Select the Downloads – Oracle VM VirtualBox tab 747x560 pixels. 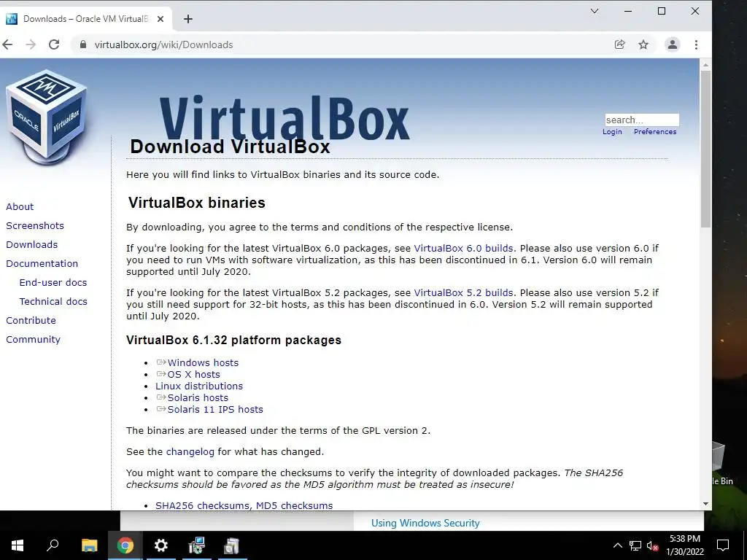pos(86,19)
